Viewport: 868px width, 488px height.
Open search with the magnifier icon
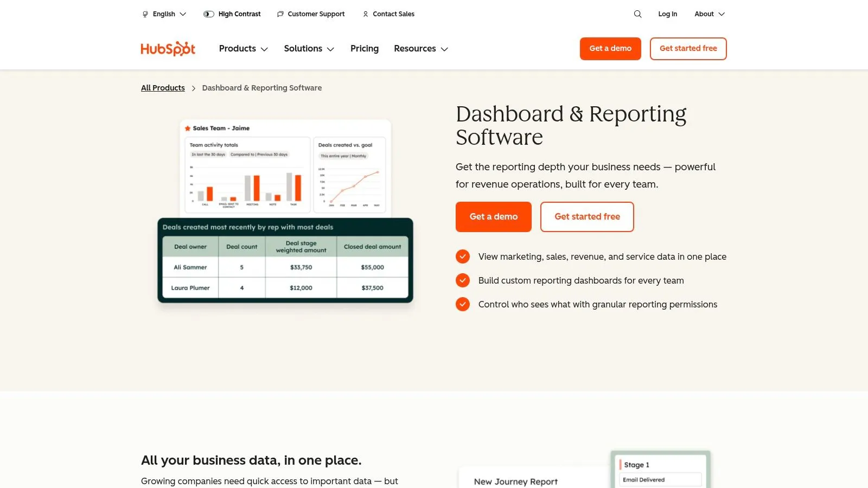tap(637, 14)
